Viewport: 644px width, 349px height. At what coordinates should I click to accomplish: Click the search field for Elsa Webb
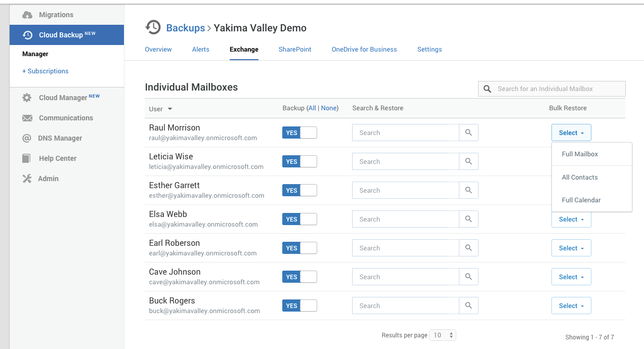[406, 219]
